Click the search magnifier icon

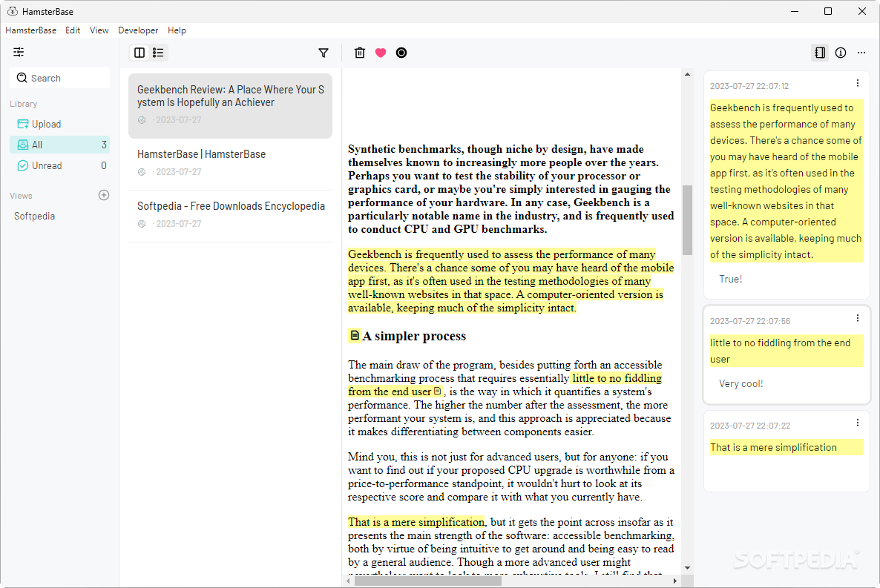click(22, 78)
